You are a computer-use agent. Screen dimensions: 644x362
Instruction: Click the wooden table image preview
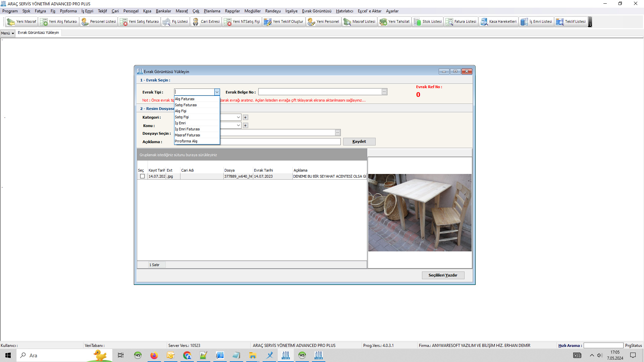pyautogui.click(x=420, y=213)
